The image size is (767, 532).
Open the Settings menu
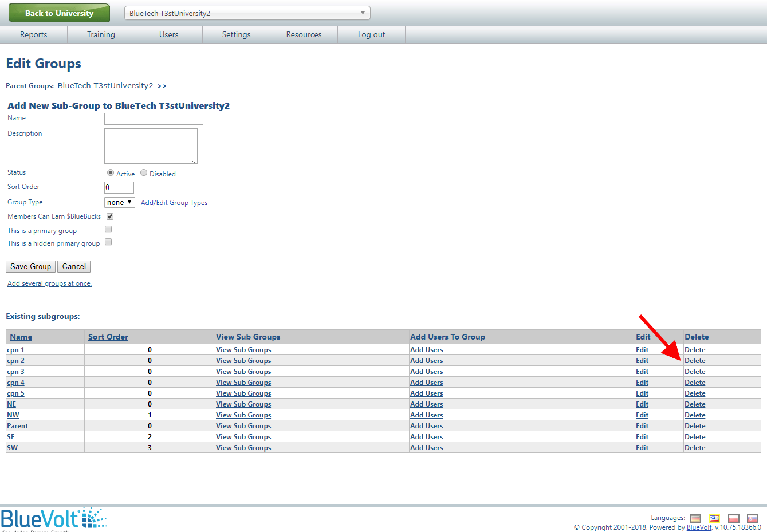tap(236, 34)
